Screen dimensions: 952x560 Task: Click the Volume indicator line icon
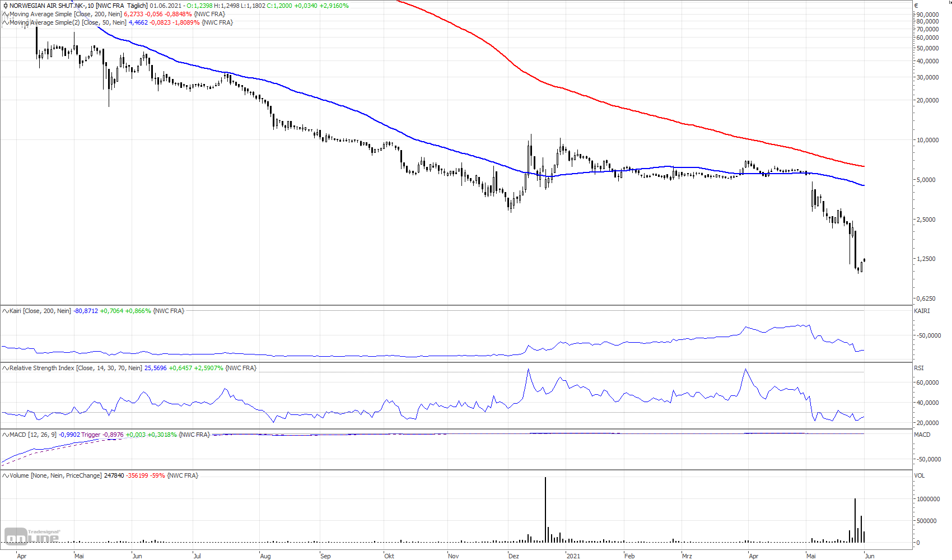[6, 475]
